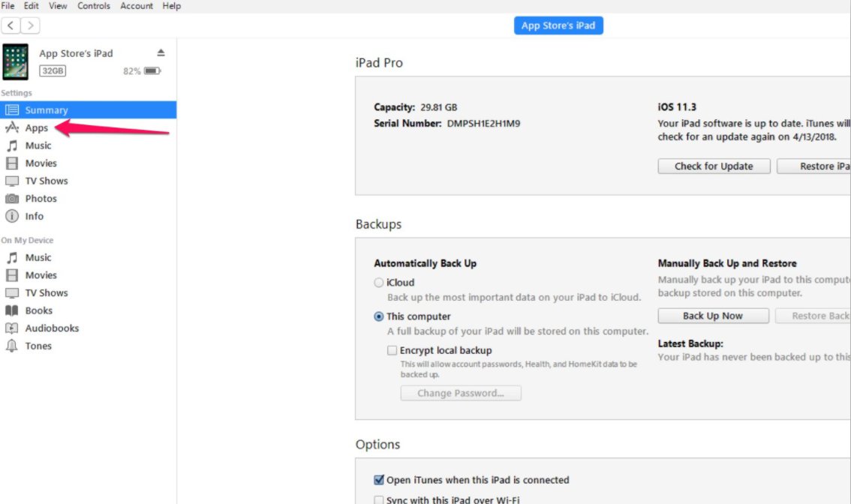
Task: Open the Summary settings page
Action: [47, 110]
